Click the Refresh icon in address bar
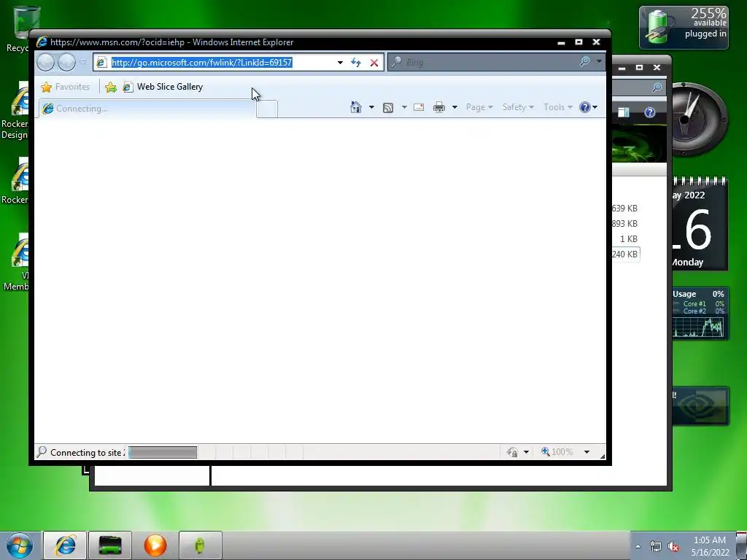747x560 pixels. (356, 63)
